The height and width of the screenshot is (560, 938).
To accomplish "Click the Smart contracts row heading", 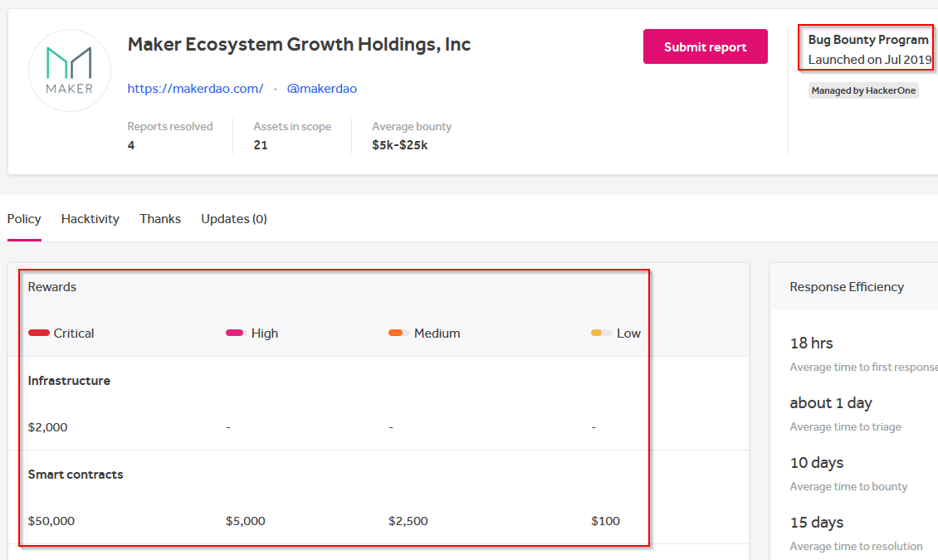I will pos(76,475).
